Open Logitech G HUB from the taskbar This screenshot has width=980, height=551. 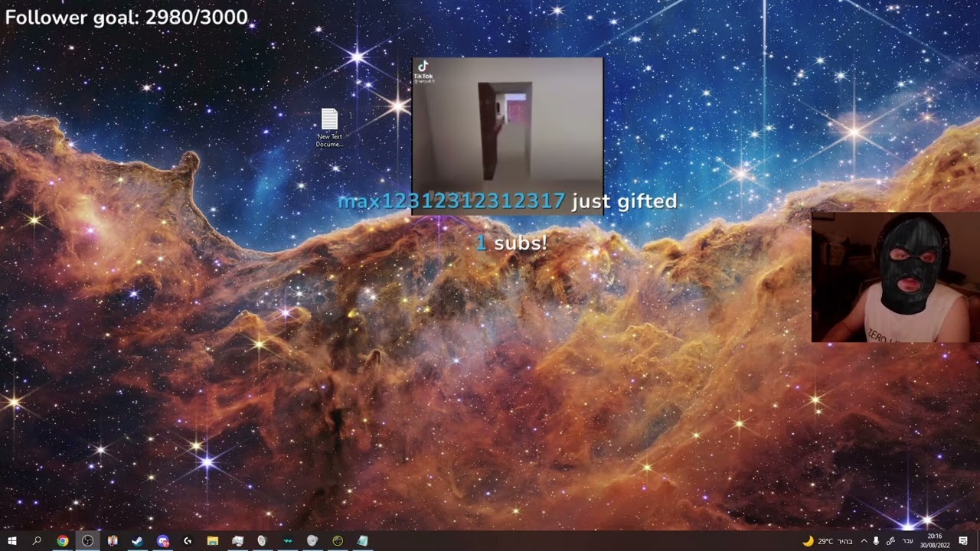point(188,541)
